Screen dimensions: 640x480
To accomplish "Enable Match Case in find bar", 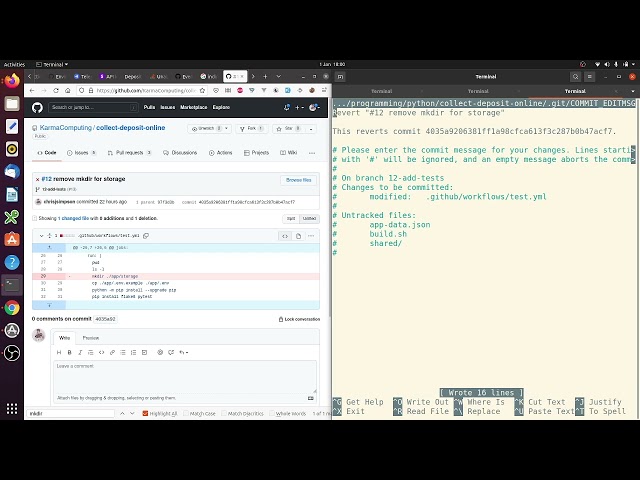I will 200,413.
